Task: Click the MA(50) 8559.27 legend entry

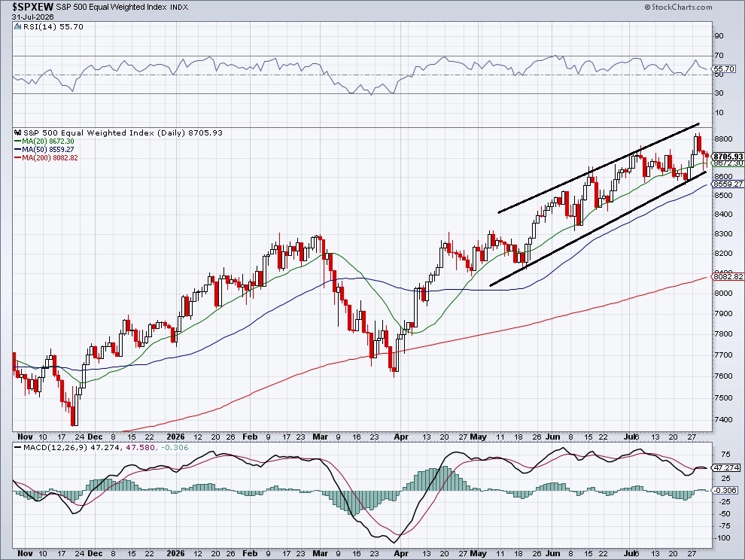Action: (48, 149)
